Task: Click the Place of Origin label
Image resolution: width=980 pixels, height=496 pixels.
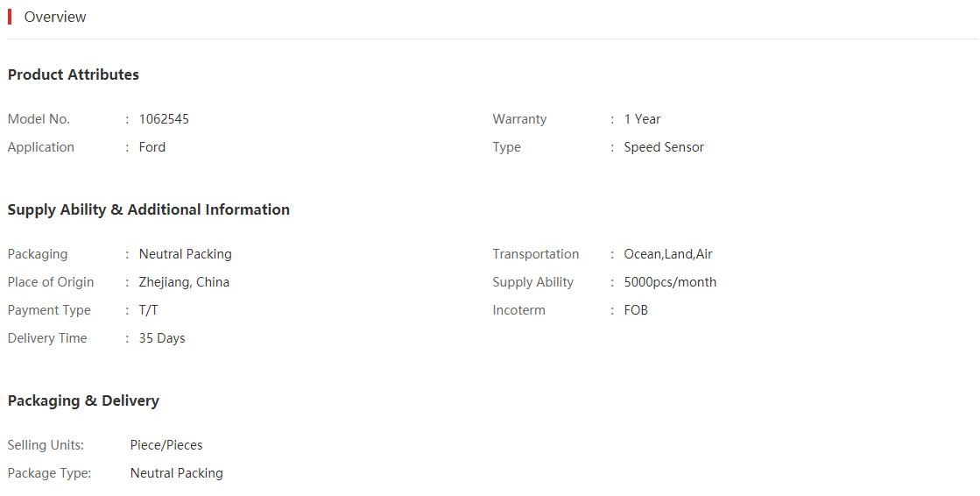Action: [x=51, y=282]
